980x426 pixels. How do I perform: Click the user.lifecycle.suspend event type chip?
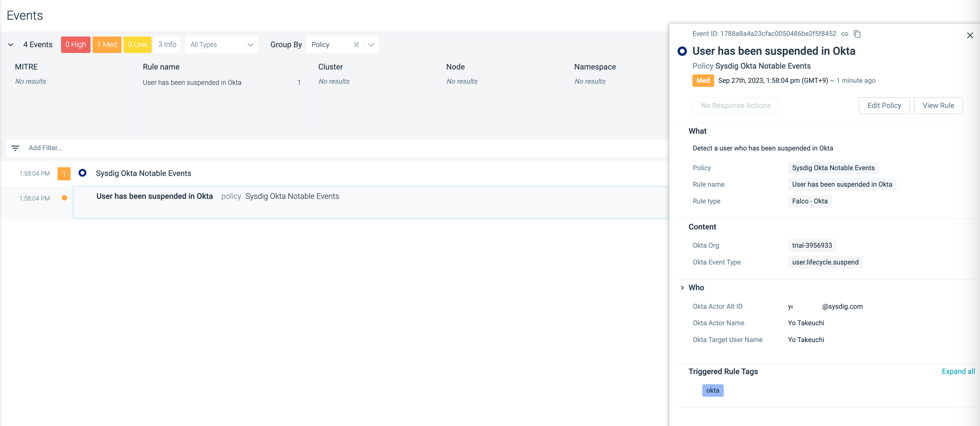[825, 262]
